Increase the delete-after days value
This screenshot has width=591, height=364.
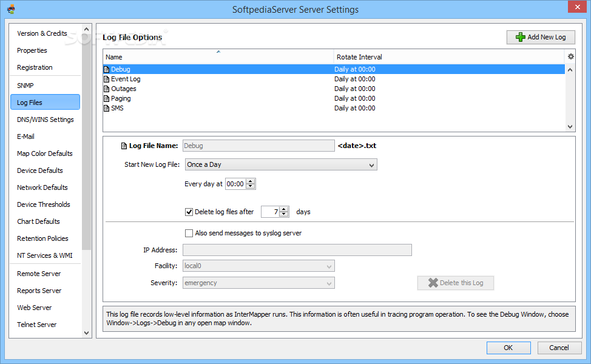tap(284, 209)
